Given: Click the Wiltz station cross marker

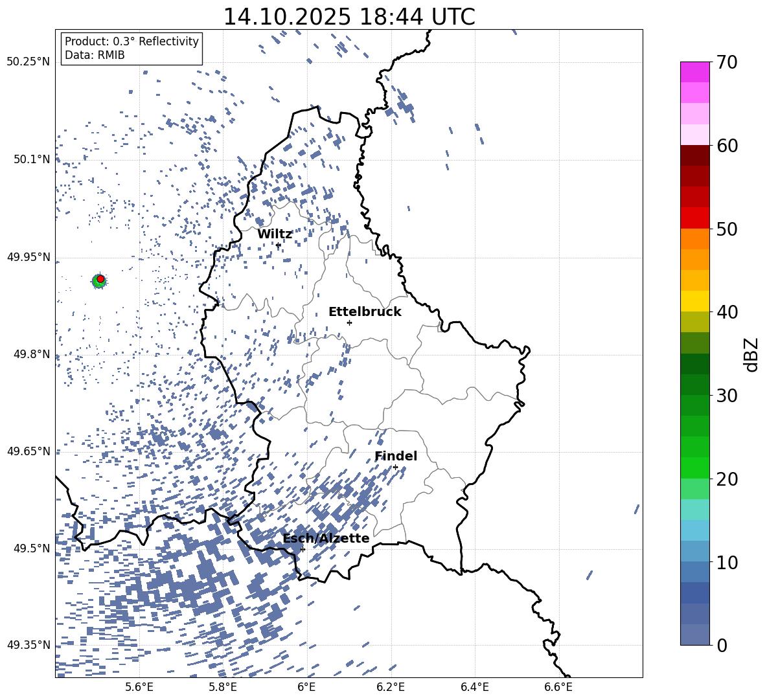Looking at the screenshot, I should (x=279, y=245).
